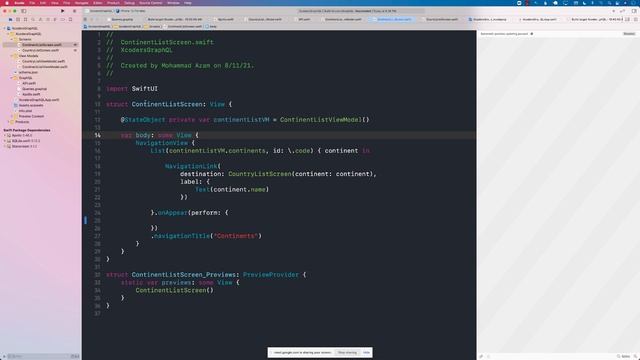Select the iPhone simulator run destination
Screen dimensions: 640x360
click(131, 11)
